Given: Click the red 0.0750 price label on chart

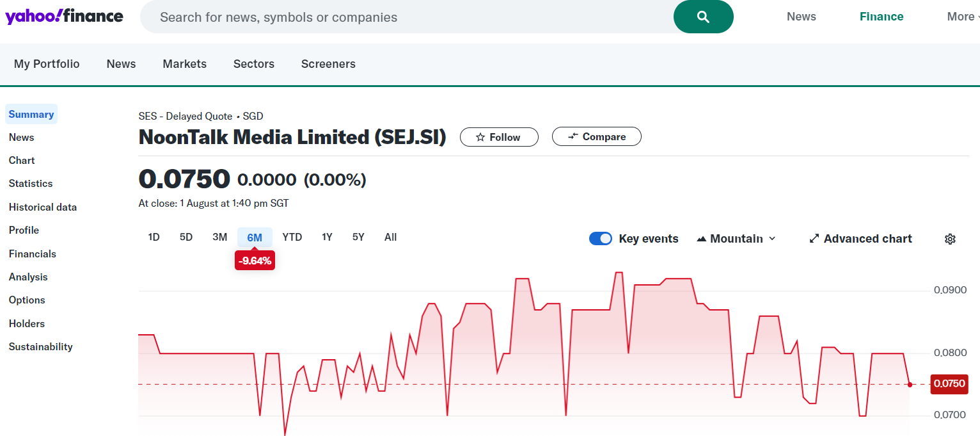Looking at the screenshot, I should pos(949,384).
